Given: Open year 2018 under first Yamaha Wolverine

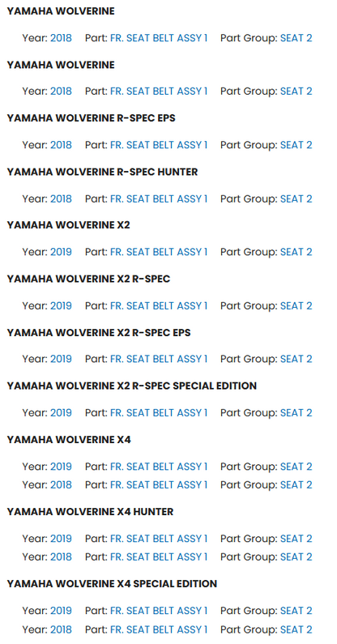Looking at the screenshot, I should (61, 38).
